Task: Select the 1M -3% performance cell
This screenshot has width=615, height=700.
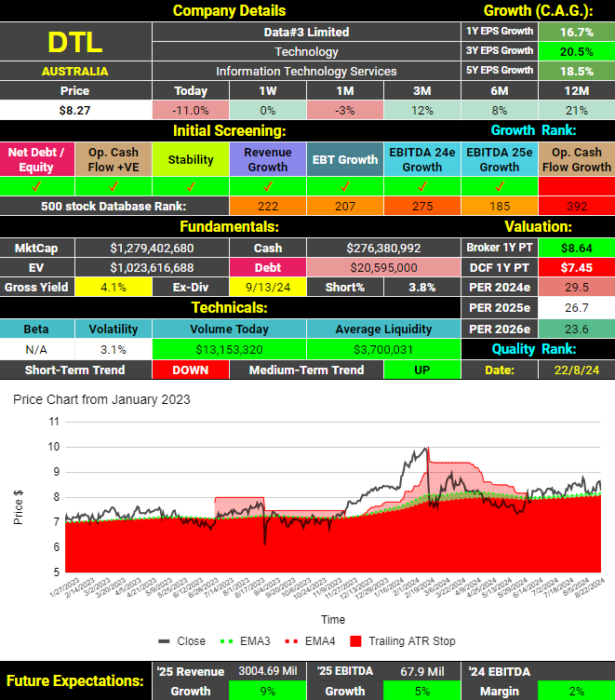Action: [x=345, y=110]
